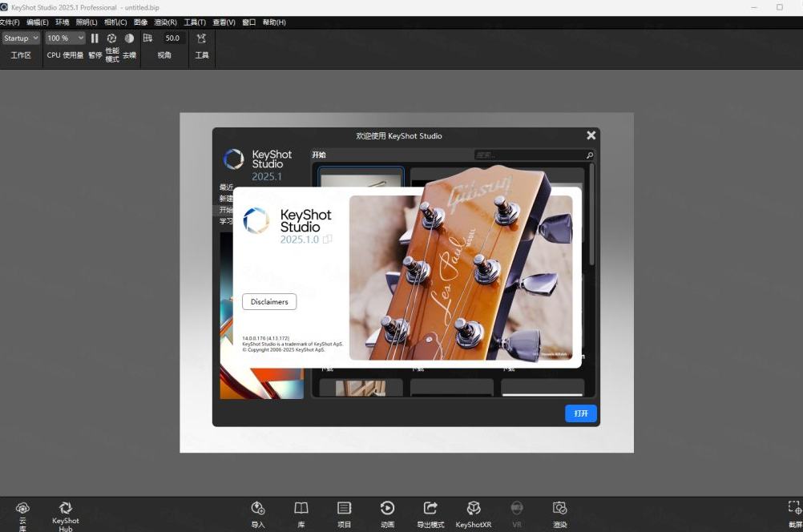Open the 渲染(R) menu
This screenshot has width=803, height=532.
click(x=165, y=22)
